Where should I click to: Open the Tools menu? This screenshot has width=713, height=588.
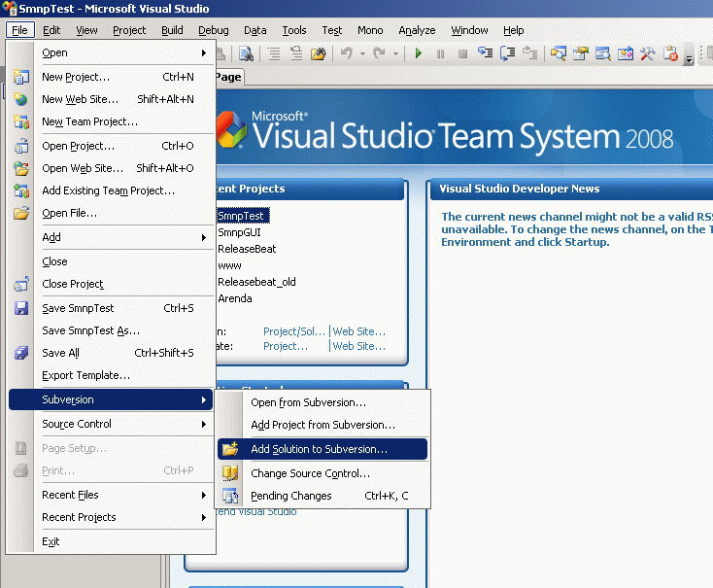click(293, 30)
